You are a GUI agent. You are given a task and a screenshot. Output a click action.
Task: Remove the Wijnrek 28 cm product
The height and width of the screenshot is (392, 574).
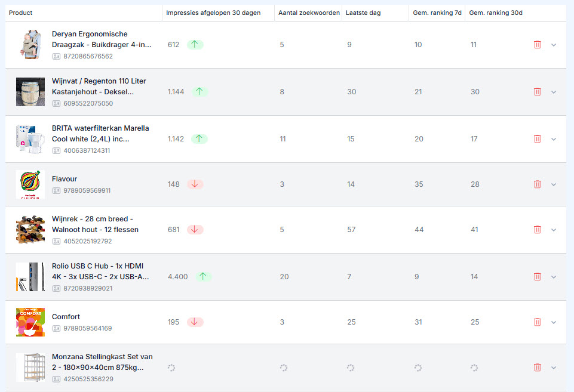pyautogui.click(x=537, y=230)
